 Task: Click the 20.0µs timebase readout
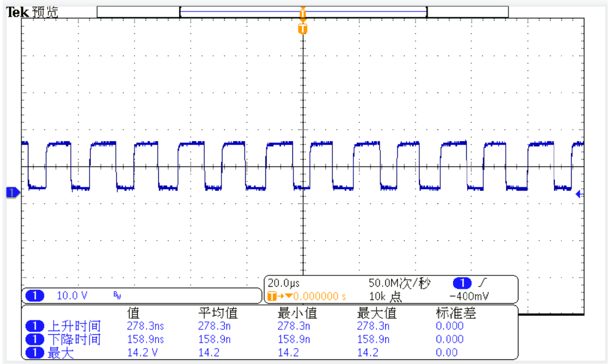tap(284, 283)
